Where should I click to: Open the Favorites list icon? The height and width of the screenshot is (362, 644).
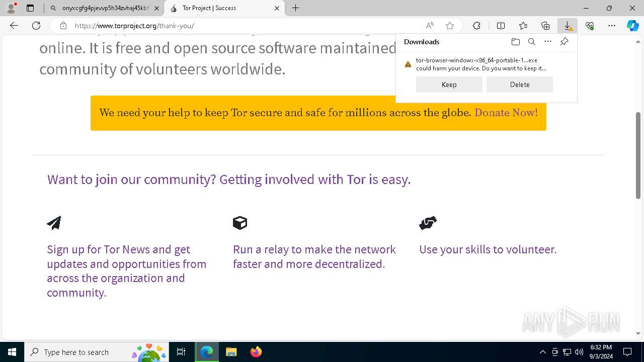pos(523,26)
